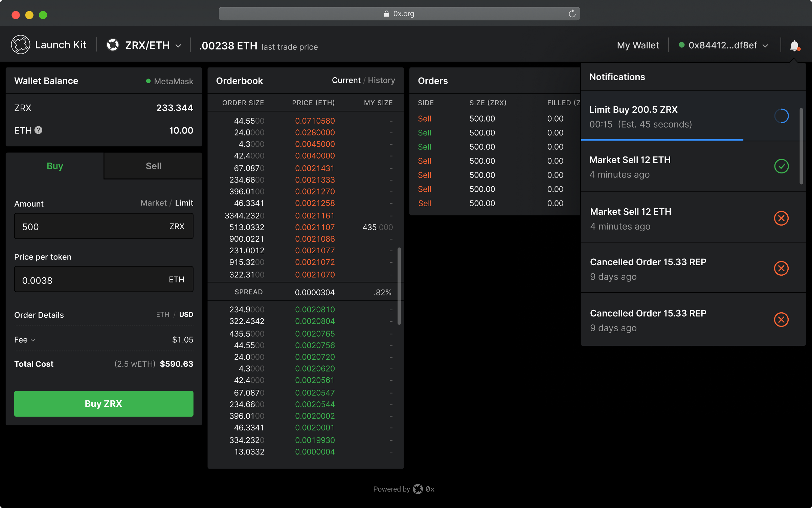Expand the Fee details chevron
The width and height of the screenshot is (812, 508).
pos(33,340)
